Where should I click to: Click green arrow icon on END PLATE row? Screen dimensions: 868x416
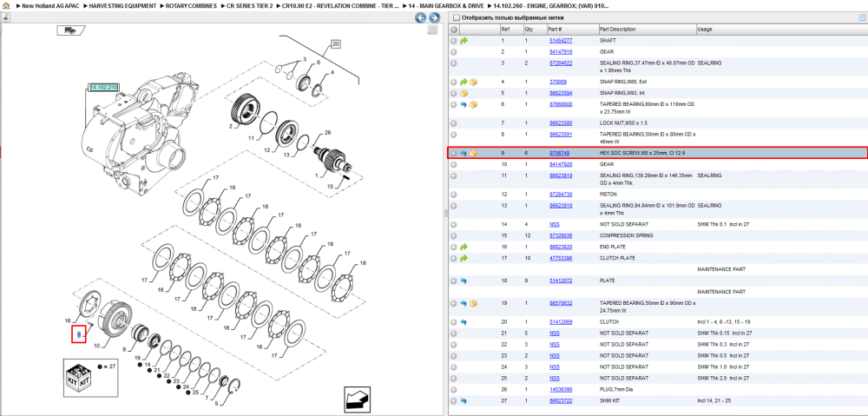click(464, 247)
